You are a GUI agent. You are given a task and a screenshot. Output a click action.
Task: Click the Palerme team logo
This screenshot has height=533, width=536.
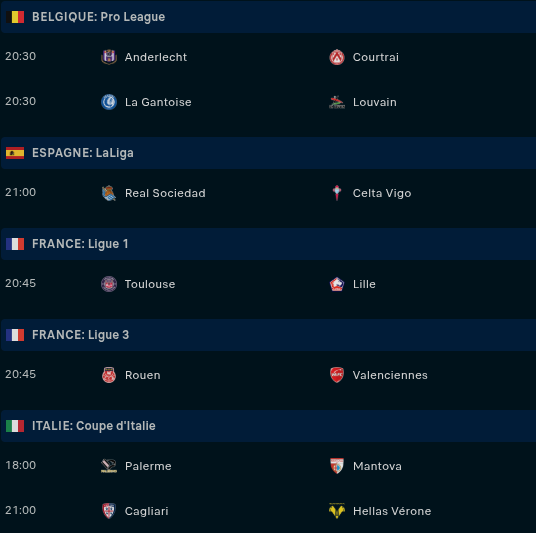point(109,466)
